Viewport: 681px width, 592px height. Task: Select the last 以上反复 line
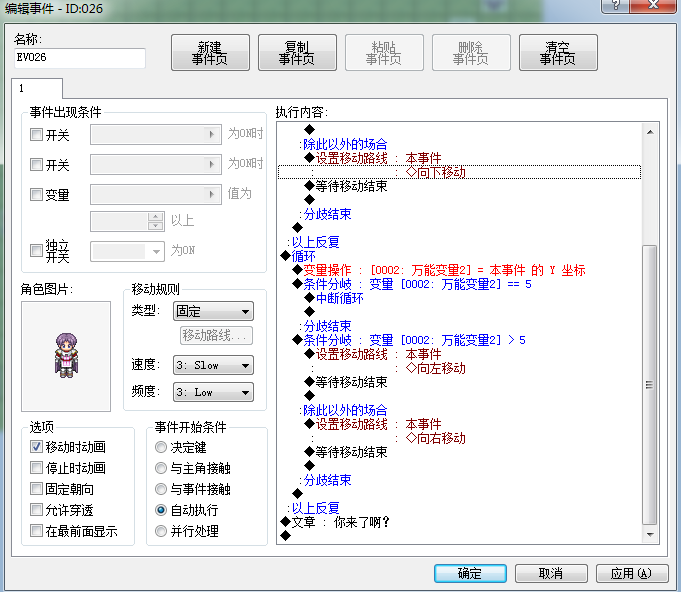click(x=459, y=508)
